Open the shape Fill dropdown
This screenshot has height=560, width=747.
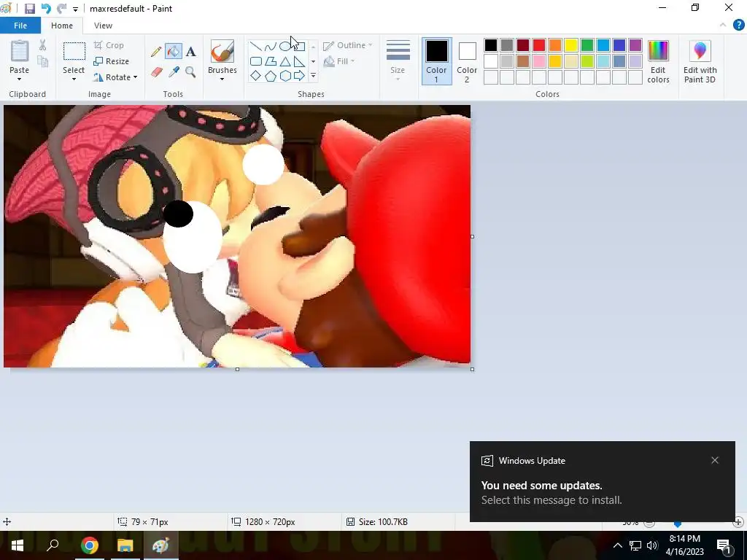click(339, 61)
